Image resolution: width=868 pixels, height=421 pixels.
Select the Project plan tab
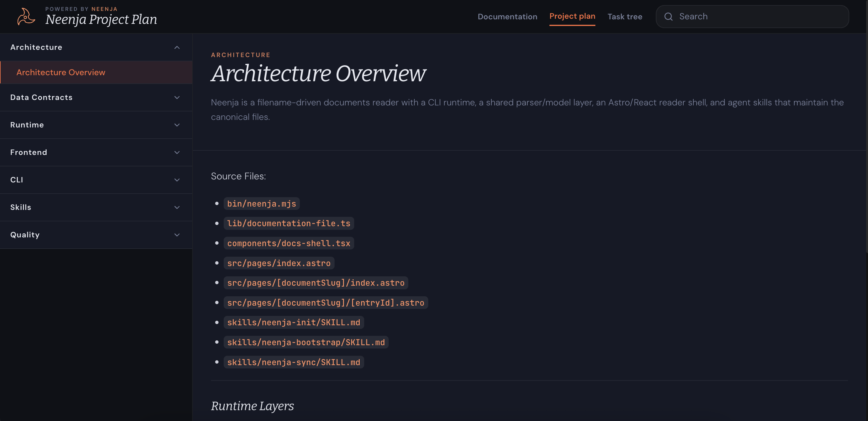572,16
